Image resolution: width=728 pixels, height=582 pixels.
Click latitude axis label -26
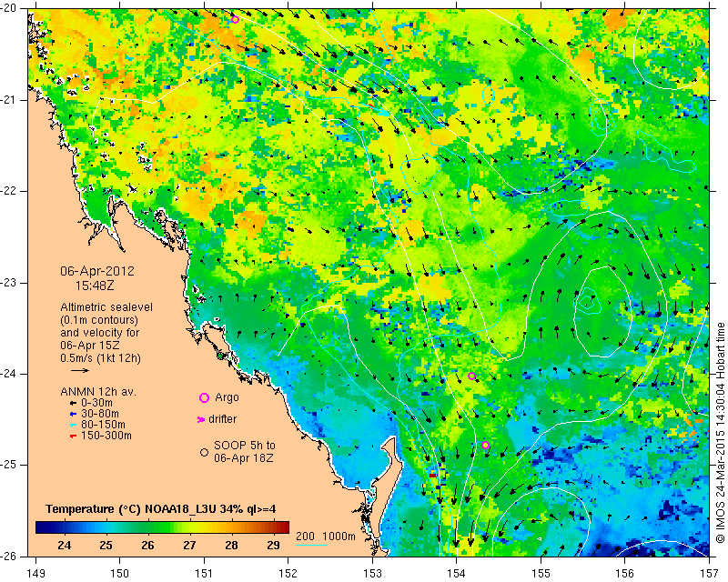click(9, 557)
